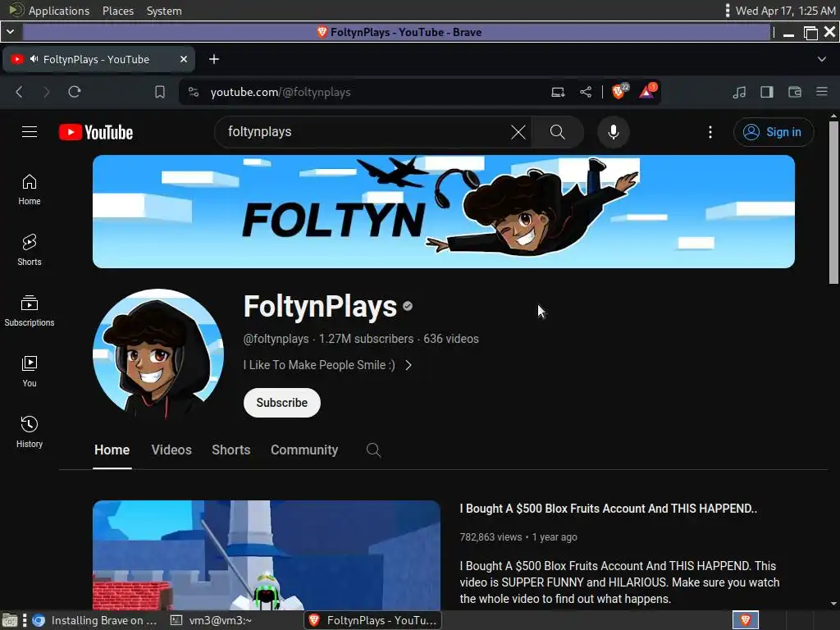Search within the channel magnifier icon
This screenshot has height=630, width=840.
pyautogui.click(x=373, y=450)
